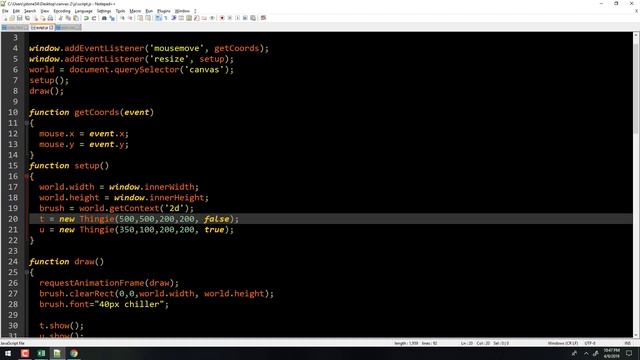This screenshot has height=360, width=640.
Task: Save the file with the Save toolbar icon
Action: (x=20, y=18)
